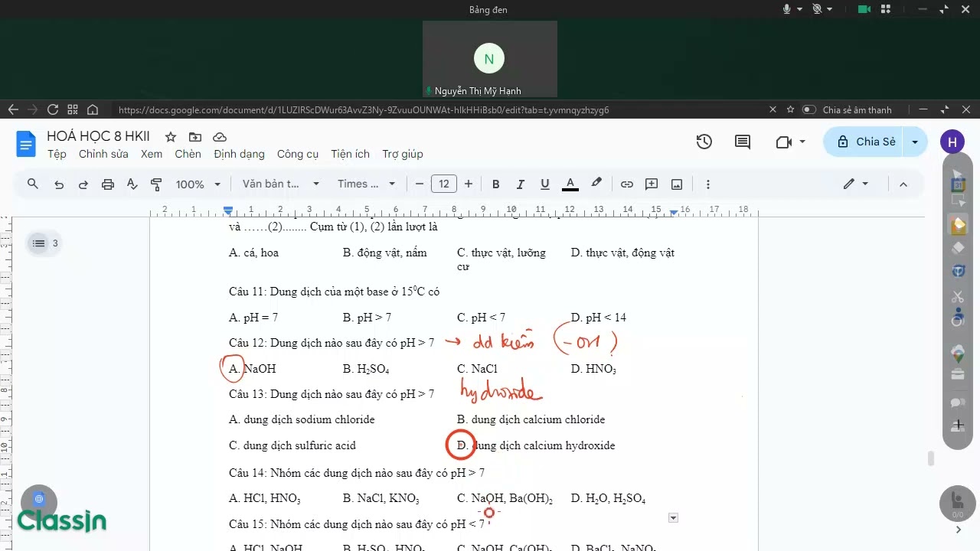Click the font size 12 field
Image resolution: width=980 pixels, height=551 pixels.
(444, 184)
